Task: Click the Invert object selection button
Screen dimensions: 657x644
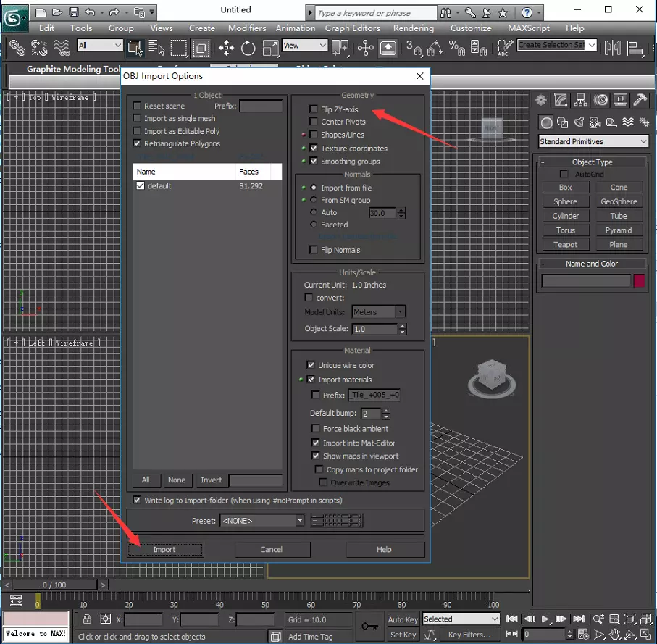Action: pos(212,480)
